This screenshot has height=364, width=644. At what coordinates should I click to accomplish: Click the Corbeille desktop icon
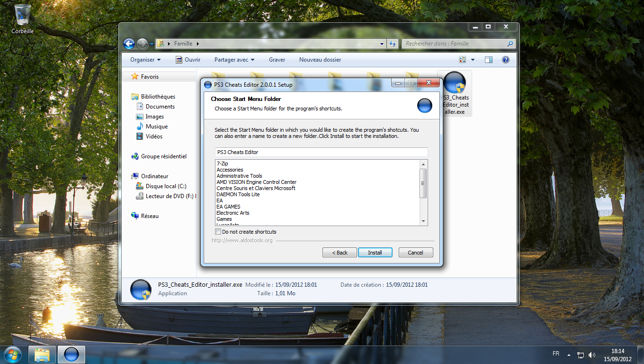pyautogui.click(x=23, y=19)
